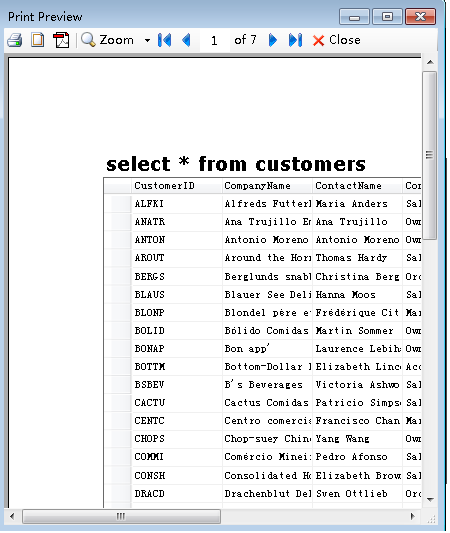Click the Patricio Simps contact cell
The width and height of the screenshot is (450, 533).
tap(357, 403)
